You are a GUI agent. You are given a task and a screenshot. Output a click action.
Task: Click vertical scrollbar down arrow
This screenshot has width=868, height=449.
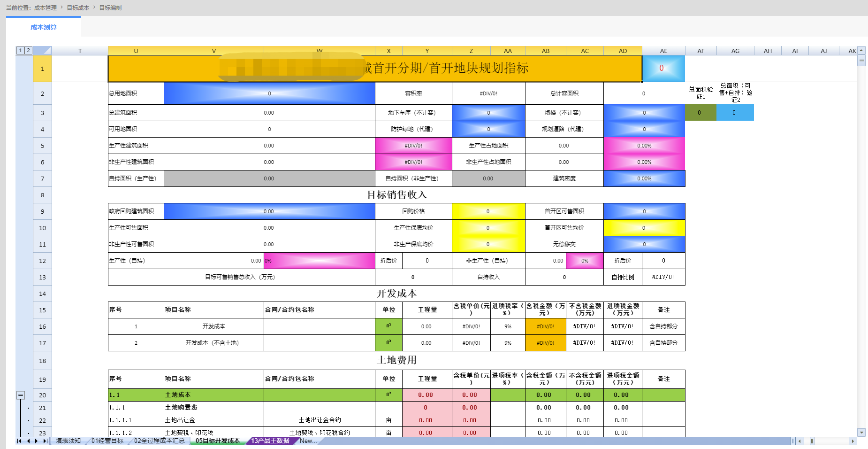[x=861, y=433]
